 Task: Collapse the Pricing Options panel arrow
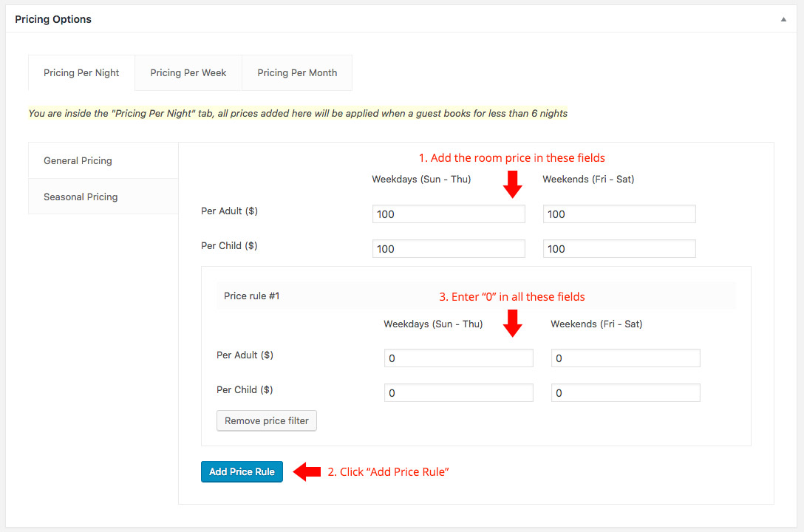click(x=783, y=20)
